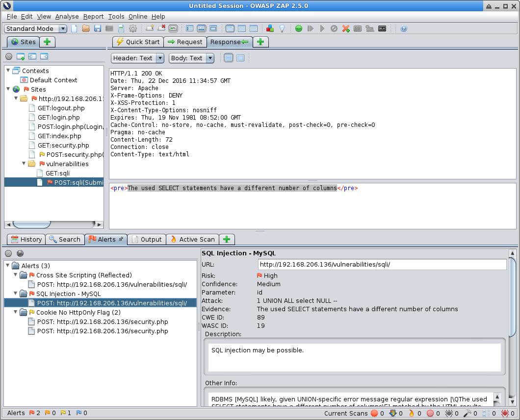Collapse the Alerts (3) root node
Image resolution: width=520 pixels, height=420 pixels.
[x=8, y=265]
